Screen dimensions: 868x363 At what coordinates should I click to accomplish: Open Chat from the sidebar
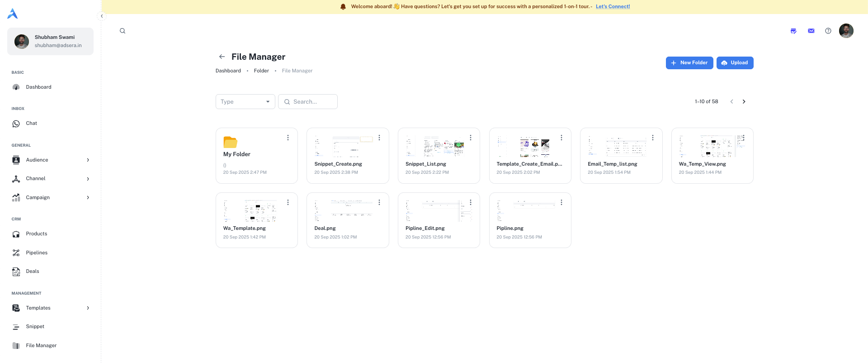tap(31, 123)
